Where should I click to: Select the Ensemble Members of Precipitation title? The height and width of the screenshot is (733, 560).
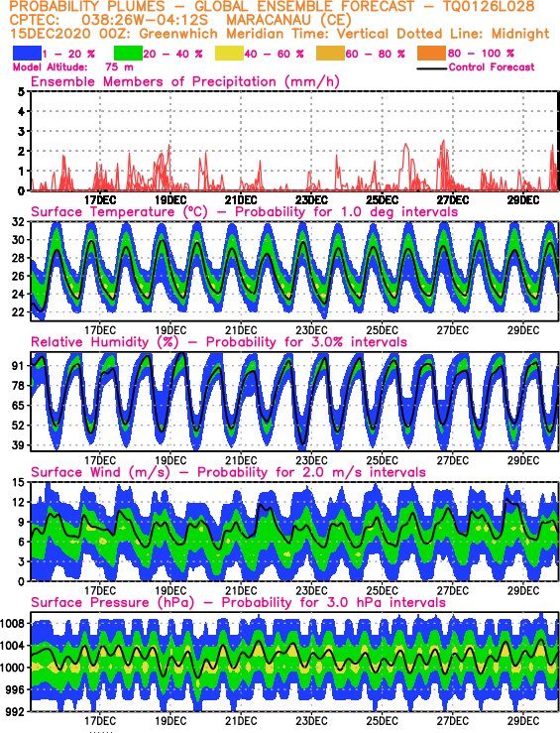pyautogui.click(x=185, y=82)
